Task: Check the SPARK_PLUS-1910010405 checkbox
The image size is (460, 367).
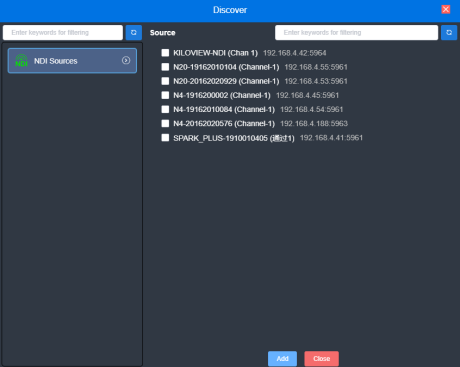Action: pyautogui.click(x=165, y=138)
